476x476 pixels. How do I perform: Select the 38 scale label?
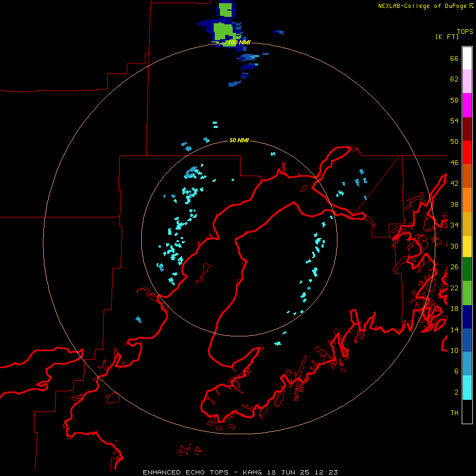click(x=454, y=204)
